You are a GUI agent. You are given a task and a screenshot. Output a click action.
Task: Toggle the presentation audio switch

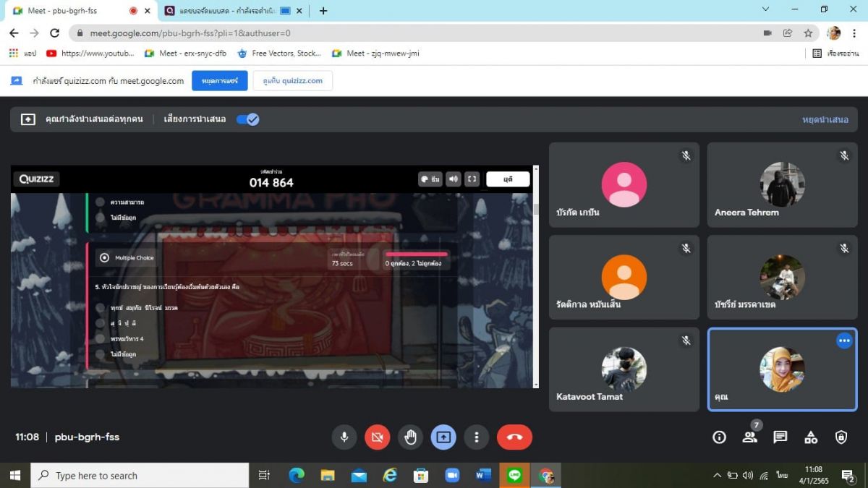coord(247,119)
